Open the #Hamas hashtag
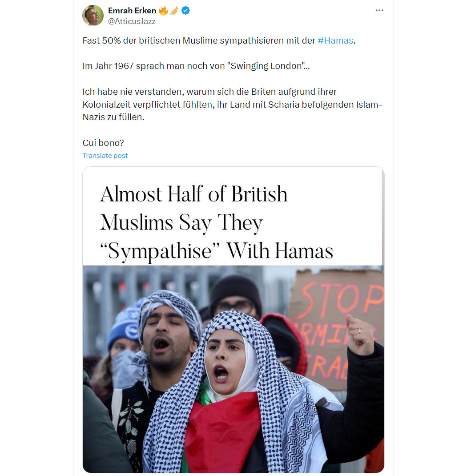 (335, 40)
